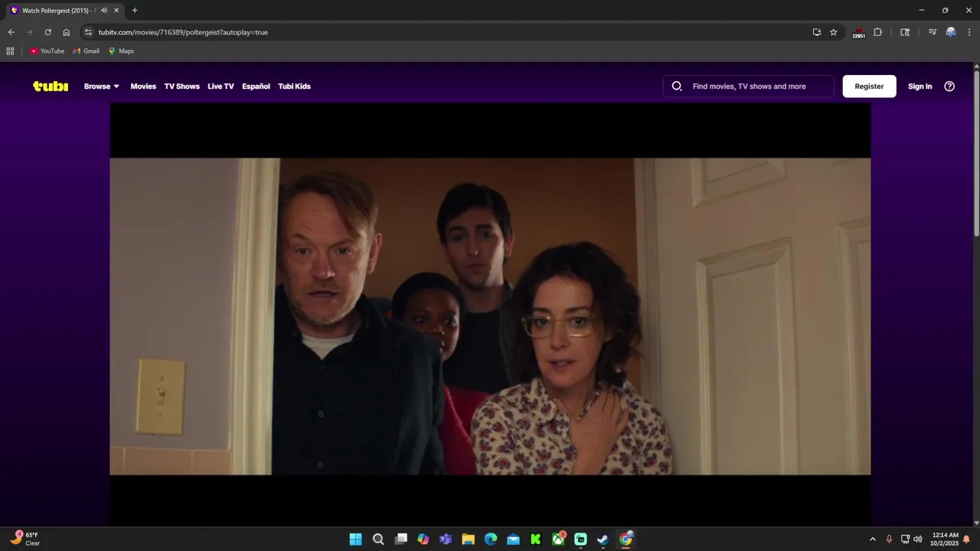Click the Sign In link
The height and width of the screenshot is (551, 980).
[x=920, y=86]
